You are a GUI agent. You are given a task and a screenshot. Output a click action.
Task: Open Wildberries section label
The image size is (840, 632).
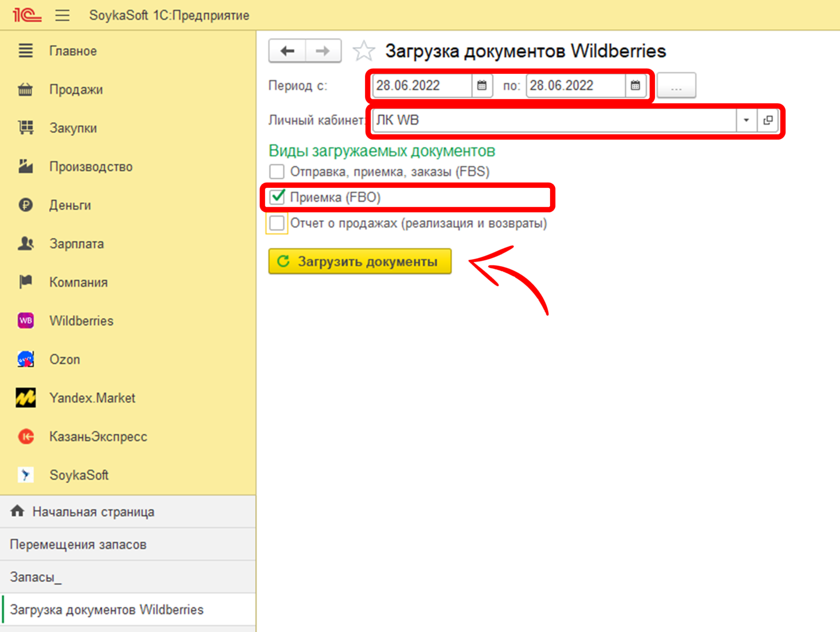81,321
